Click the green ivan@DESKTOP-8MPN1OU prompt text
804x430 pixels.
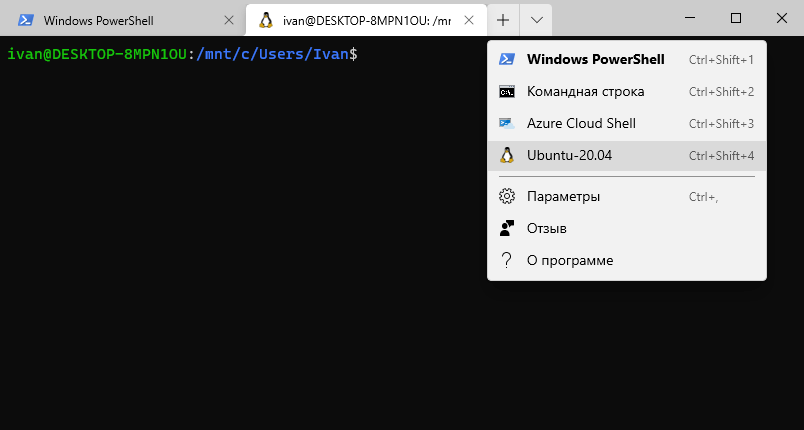pos(97,54)
